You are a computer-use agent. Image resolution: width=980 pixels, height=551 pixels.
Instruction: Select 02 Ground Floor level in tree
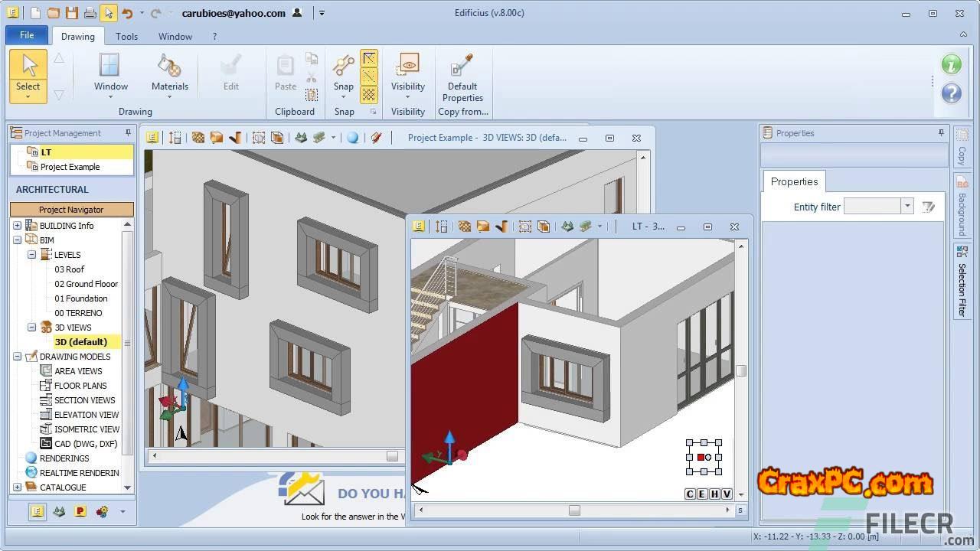(x=86, y=284)
